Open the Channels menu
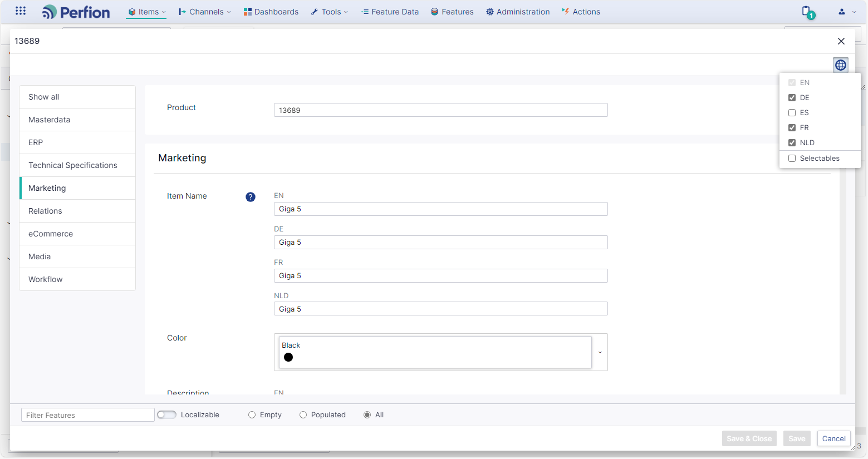This screenshot has height=459, width=868. 204,12
